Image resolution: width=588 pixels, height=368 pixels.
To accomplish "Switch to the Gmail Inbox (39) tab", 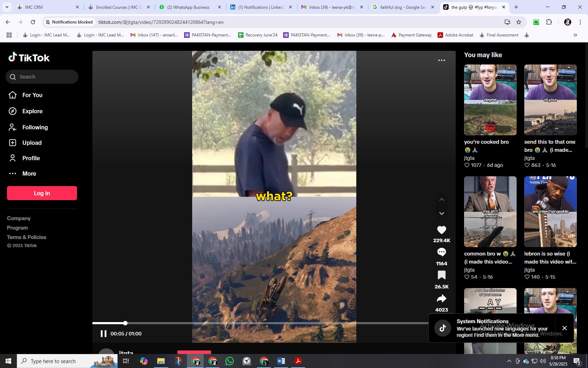I will click(332, 7).
